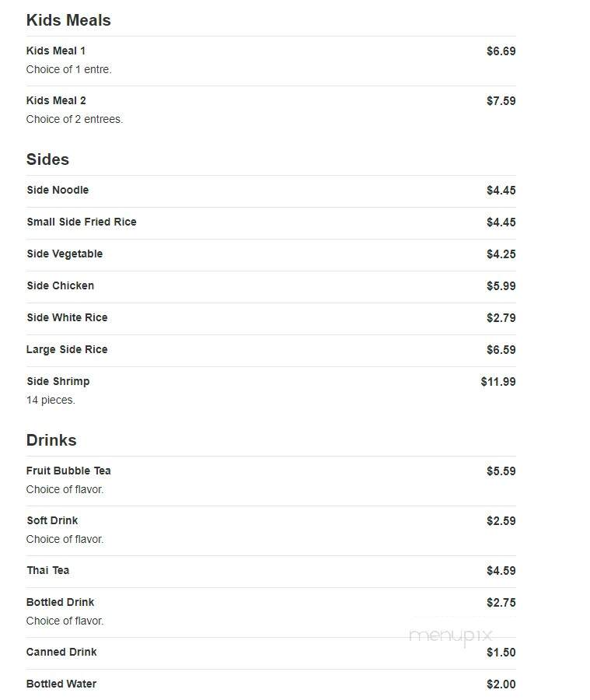Click the Sides section heading
The height and width of the screenshot is (700, 590).
pos(47,159)
